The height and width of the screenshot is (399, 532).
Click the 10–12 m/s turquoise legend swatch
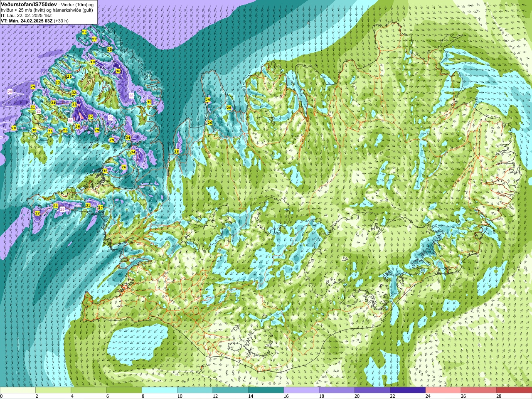(195, 390)
